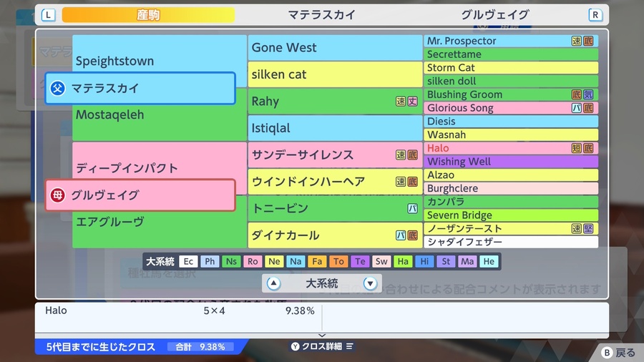Click the 速 trait icon on Rahy

(x=401, y=102)
